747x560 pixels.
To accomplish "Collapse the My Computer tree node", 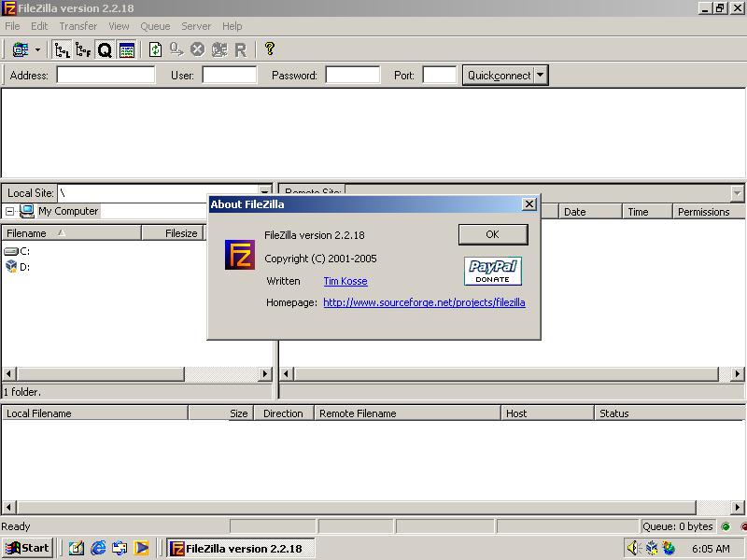I will pyautogui.click(x=10, y=211).
